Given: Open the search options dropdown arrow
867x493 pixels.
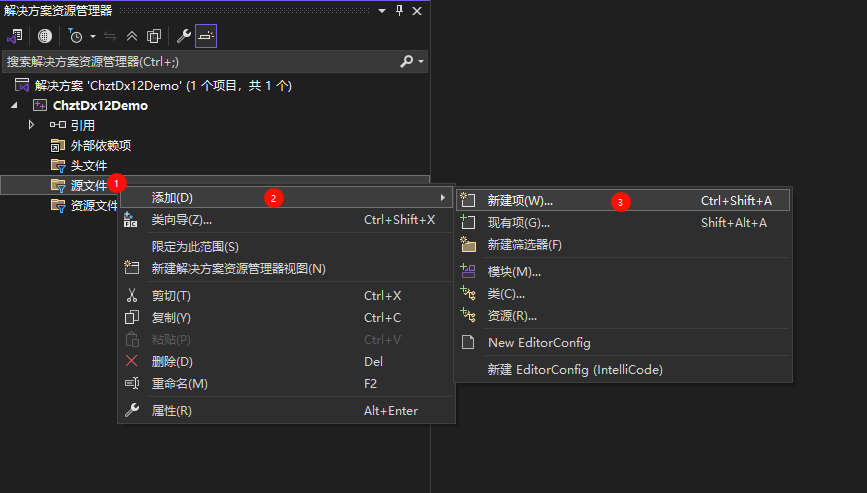Looking at the screenshot, I should 421,62.
